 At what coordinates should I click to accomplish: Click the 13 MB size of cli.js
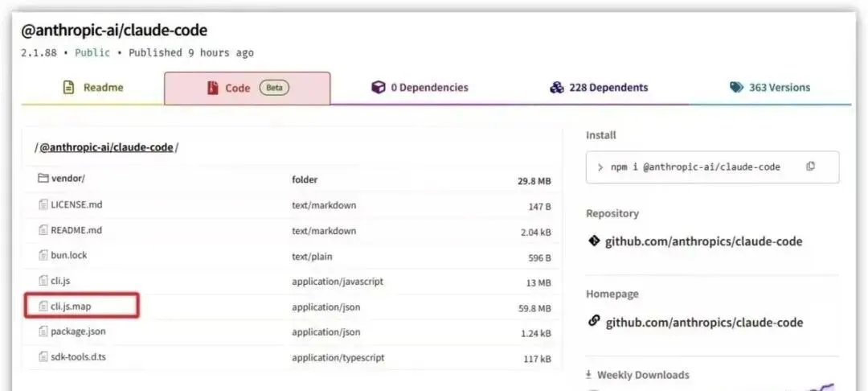538,283
